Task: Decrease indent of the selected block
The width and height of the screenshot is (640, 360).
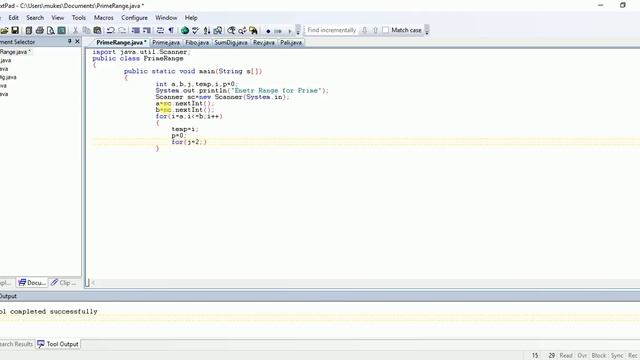Action: point(136,31)
